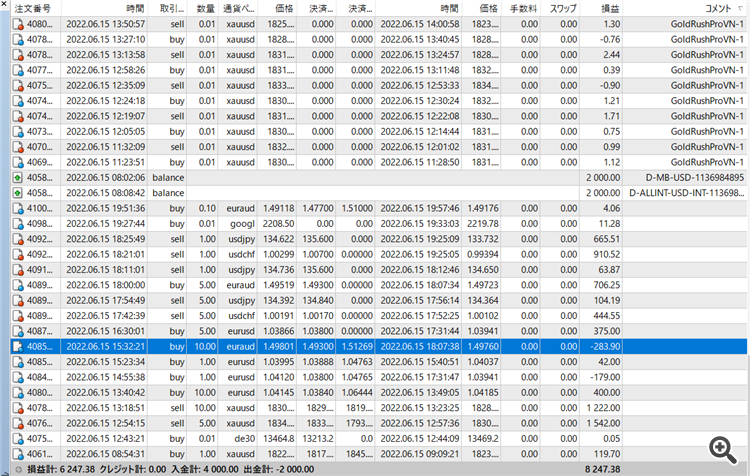The height and width of the screenshot is (476, 750).
Task: Sort by the 数量 column header
Action: [x=205, y=8]
